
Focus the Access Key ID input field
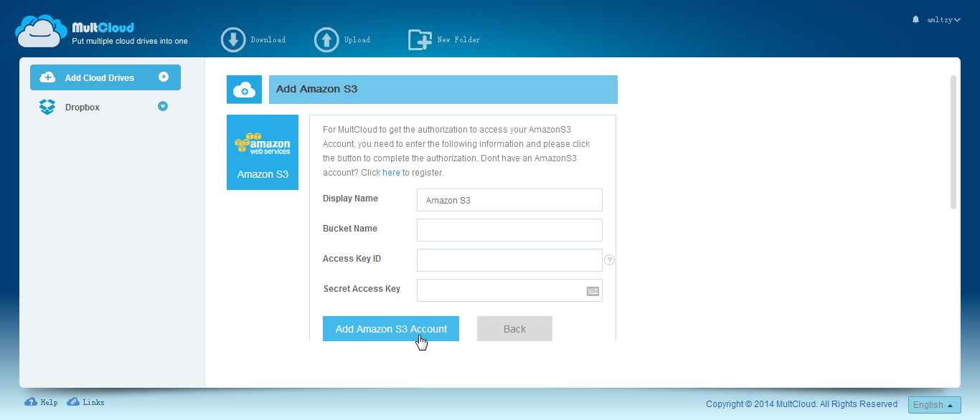pyautogui.click(x=509, y=260)
